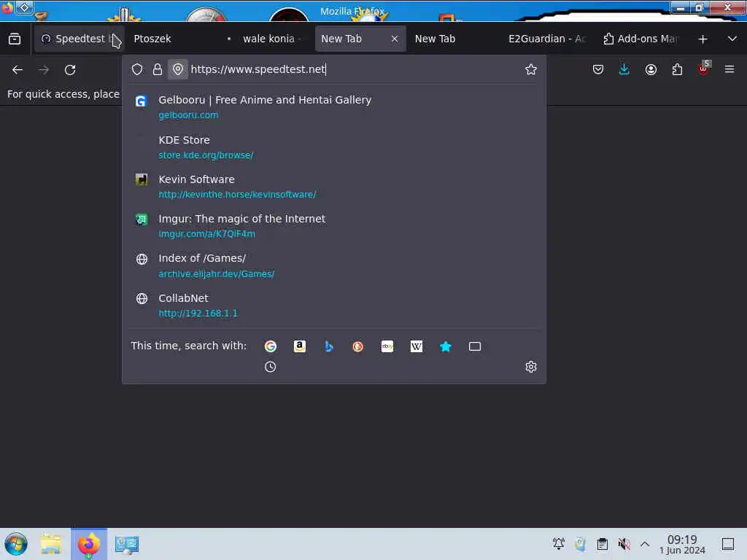This screenshot has width=747, height=560.
Task: Open the Gelbooru suggestion
Action: click(333, 107)
